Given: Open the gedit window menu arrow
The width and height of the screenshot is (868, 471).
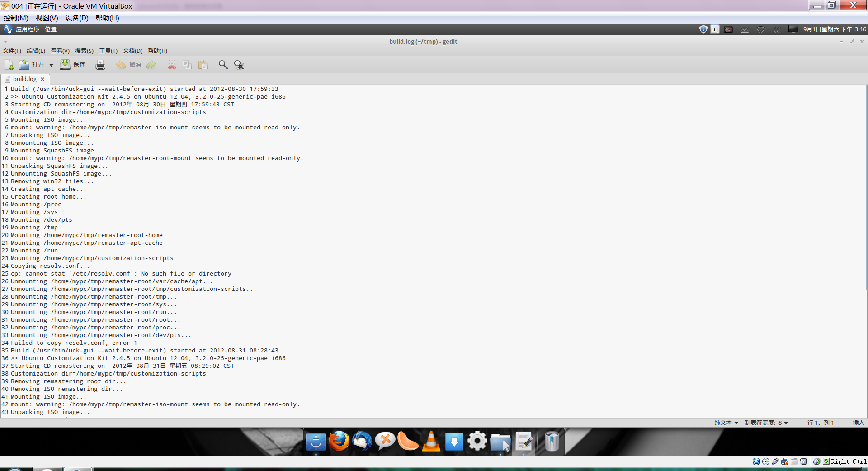Looking at the screenshot, I should [x=5, y=42].
